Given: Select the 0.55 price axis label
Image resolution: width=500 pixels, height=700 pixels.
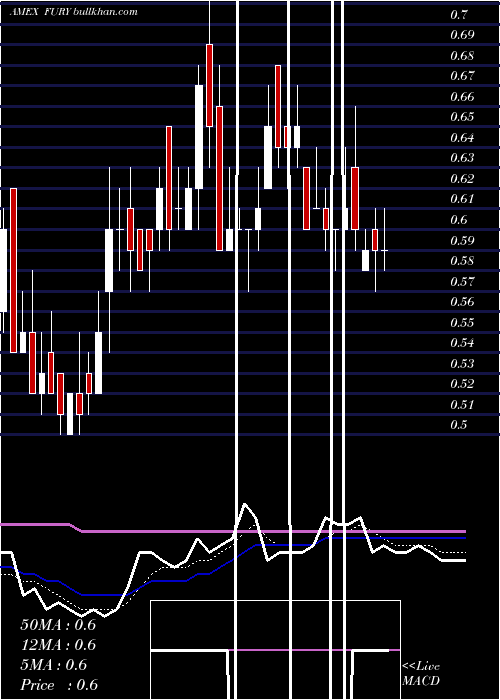Looking at the screenshot, I should (462, 322).
